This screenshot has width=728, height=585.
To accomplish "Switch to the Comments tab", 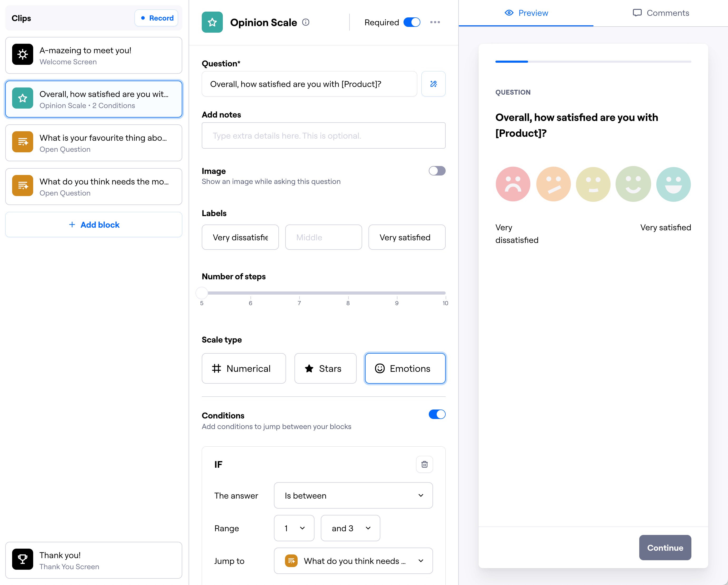I will [661, 13].
